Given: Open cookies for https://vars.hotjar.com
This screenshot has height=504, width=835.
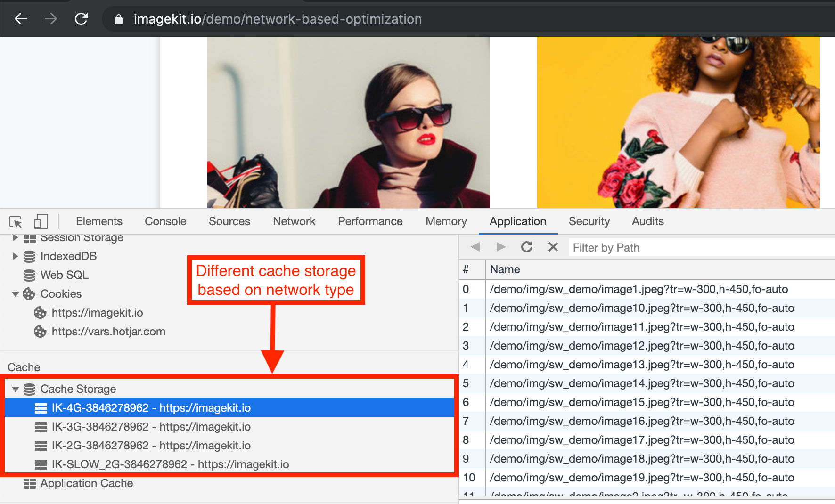Looking at the screenshot, I should pos(108,332).
